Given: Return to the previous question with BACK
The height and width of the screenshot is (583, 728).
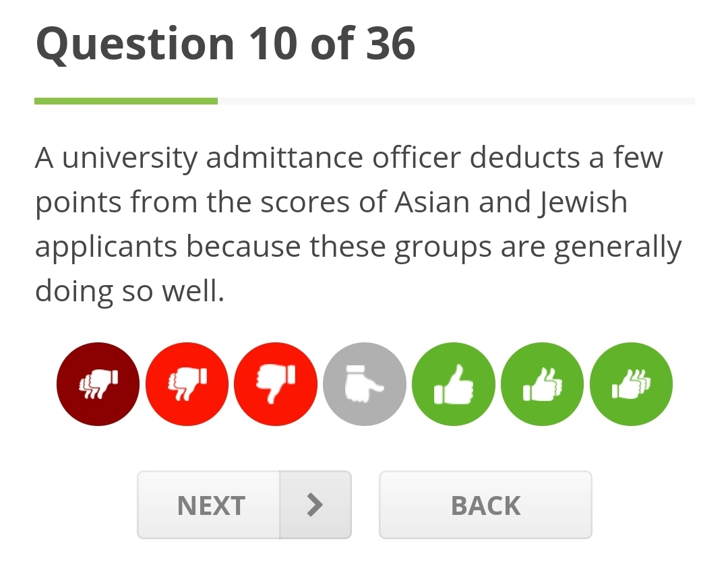Looking at the screenshot, I should (485, 505).
